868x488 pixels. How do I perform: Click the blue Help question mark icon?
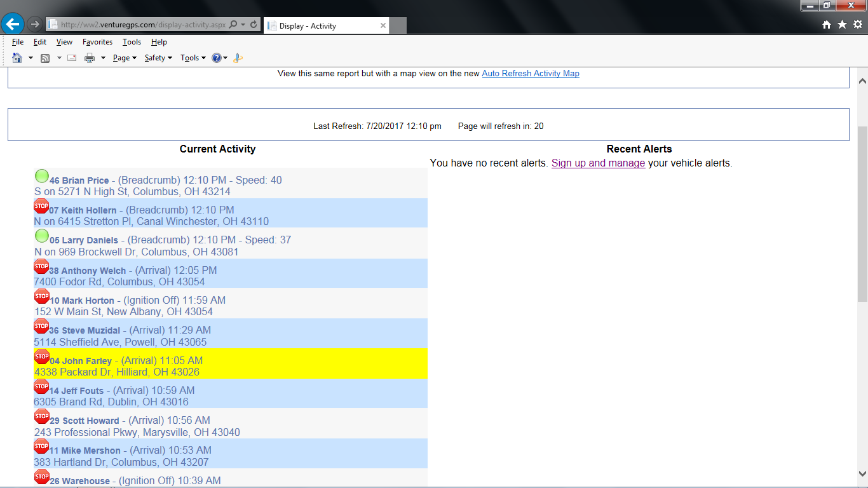[217, 58]
